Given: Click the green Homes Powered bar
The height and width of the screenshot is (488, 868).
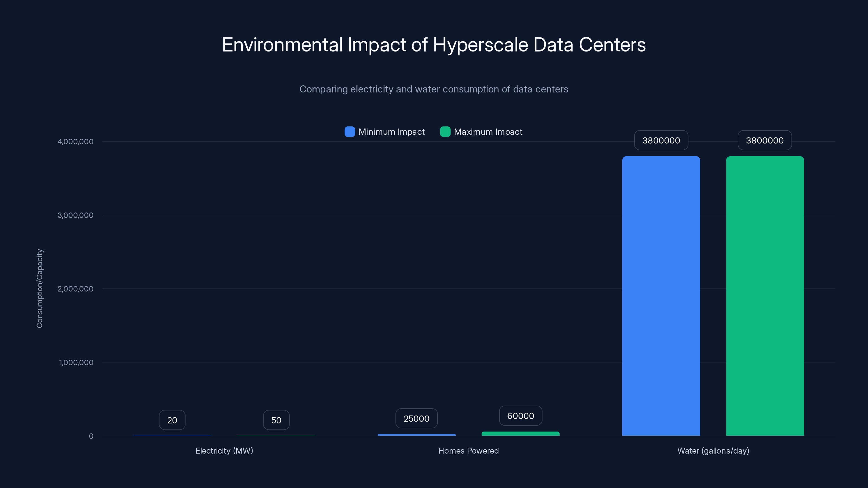Looking at the screenshot, I should 520,434.
